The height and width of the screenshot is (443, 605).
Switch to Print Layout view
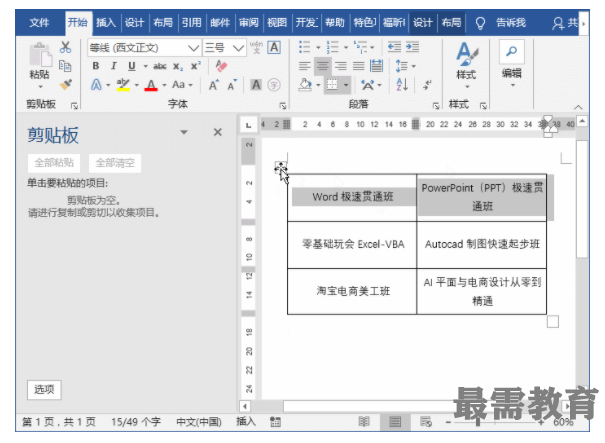[x=395, y=422]
